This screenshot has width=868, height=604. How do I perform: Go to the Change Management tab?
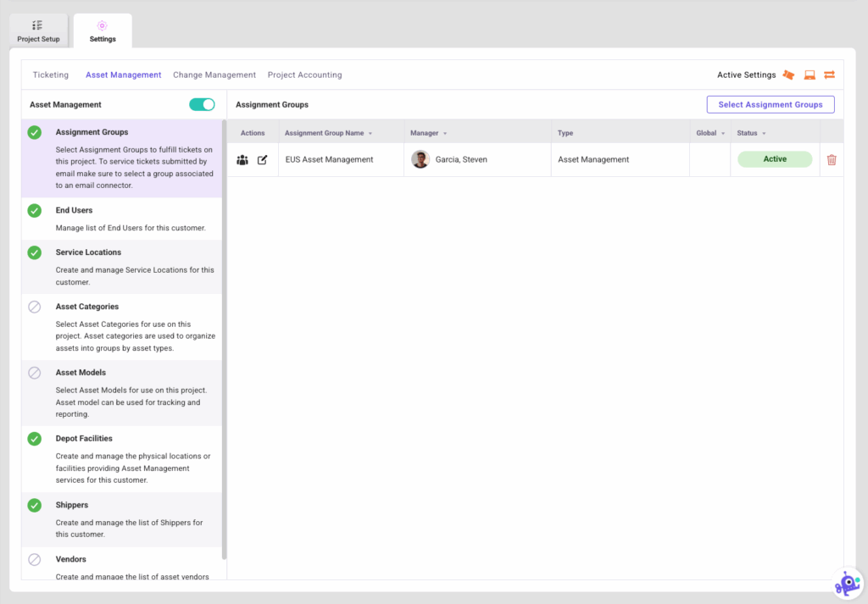pyautogui.click(x=214, y=75)
